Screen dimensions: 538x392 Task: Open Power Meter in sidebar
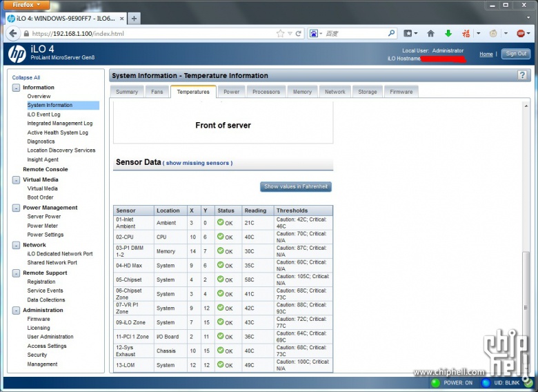[43, 226]
